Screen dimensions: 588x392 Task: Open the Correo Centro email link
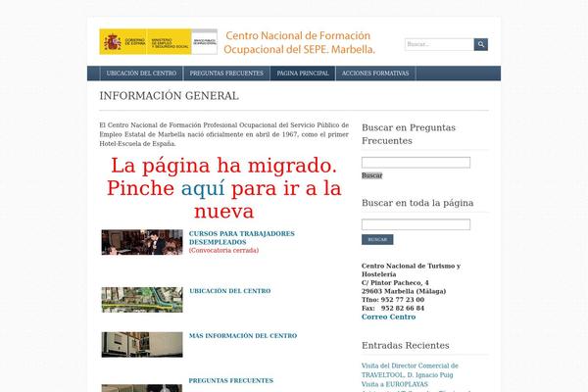coord(388,317)
